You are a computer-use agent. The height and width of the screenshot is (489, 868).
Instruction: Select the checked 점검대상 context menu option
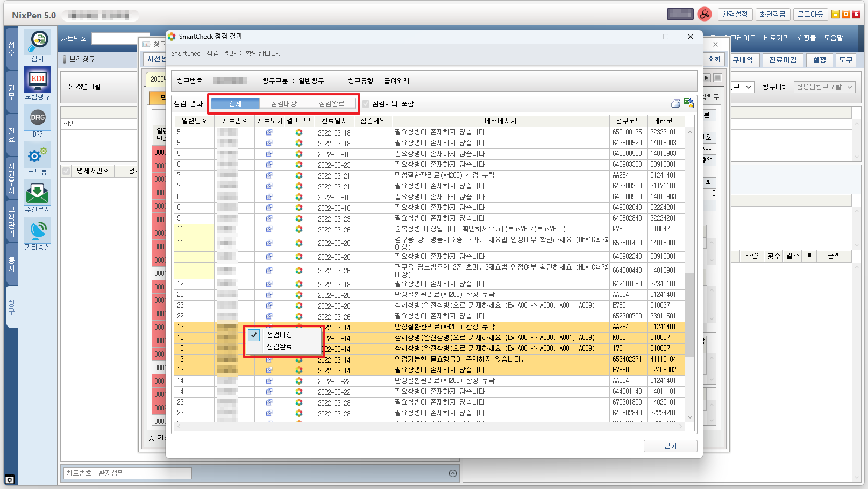(x=280, y=335)
